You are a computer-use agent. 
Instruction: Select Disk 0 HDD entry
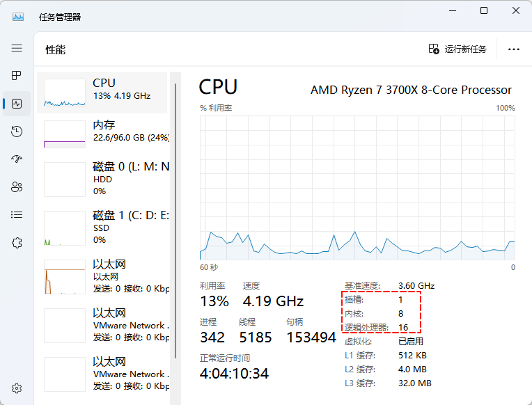[104, 180]
